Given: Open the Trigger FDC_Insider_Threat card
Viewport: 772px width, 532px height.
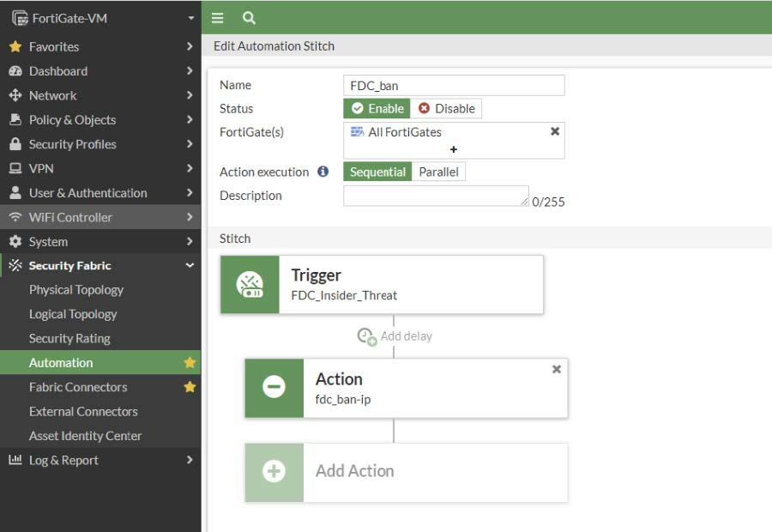Looking at the screenshot, I should (382, 285).
